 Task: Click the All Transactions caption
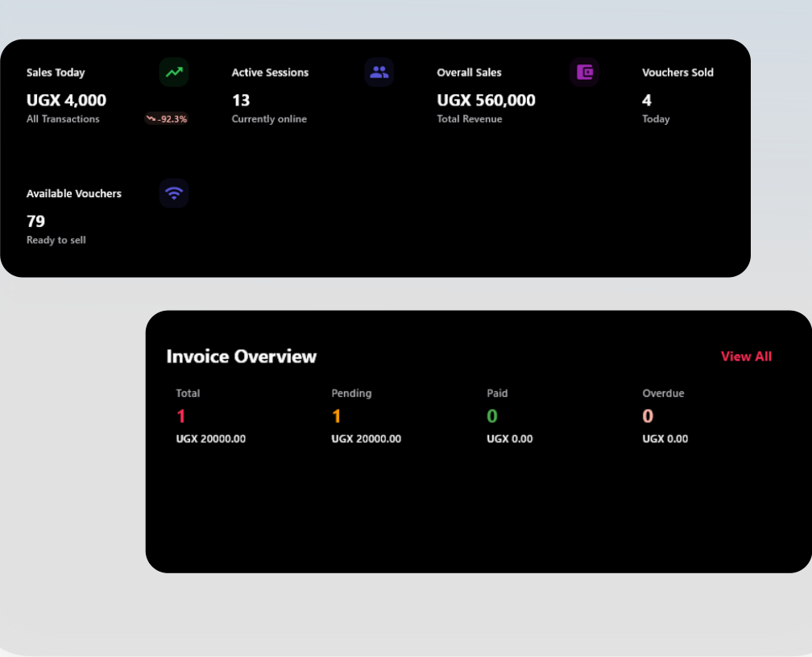coord(63,118)
